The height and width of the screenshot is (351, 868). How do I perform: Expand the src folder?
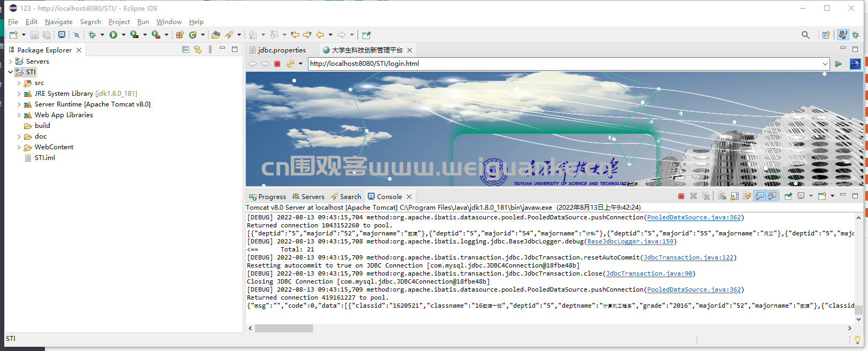coord(19,83)
